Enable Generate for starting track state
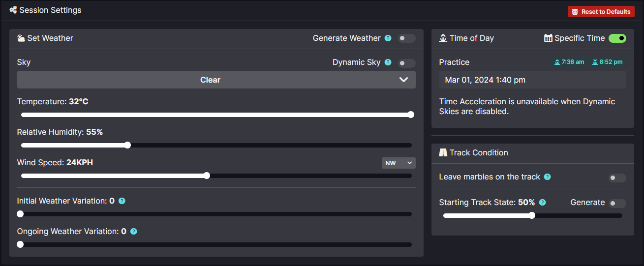 pos(617,203)
